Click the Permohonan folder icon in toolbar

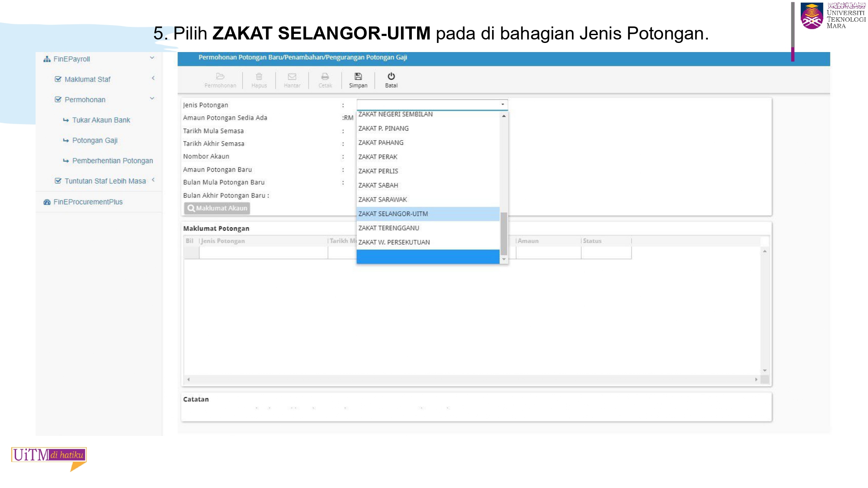[x=220, y=76]
